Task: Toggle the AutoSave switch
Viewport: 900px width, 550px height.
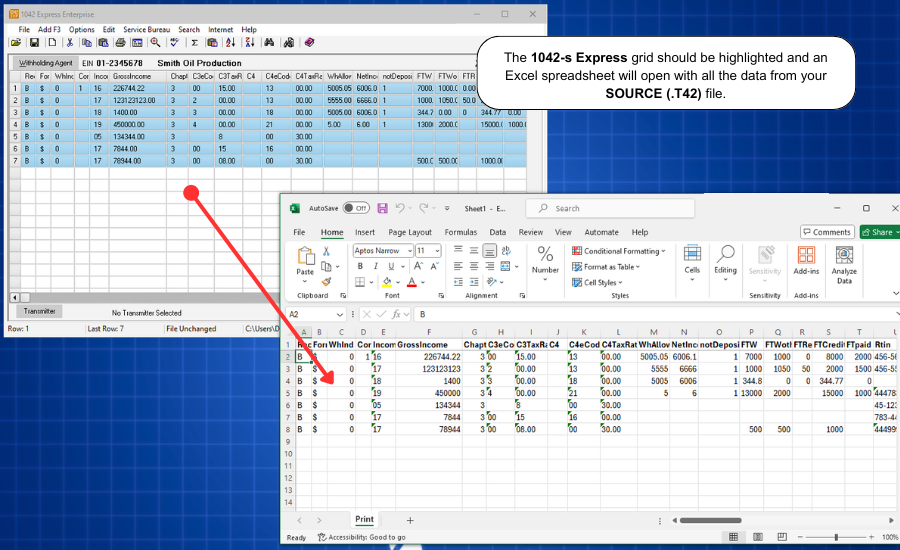Action: point(355,208)
